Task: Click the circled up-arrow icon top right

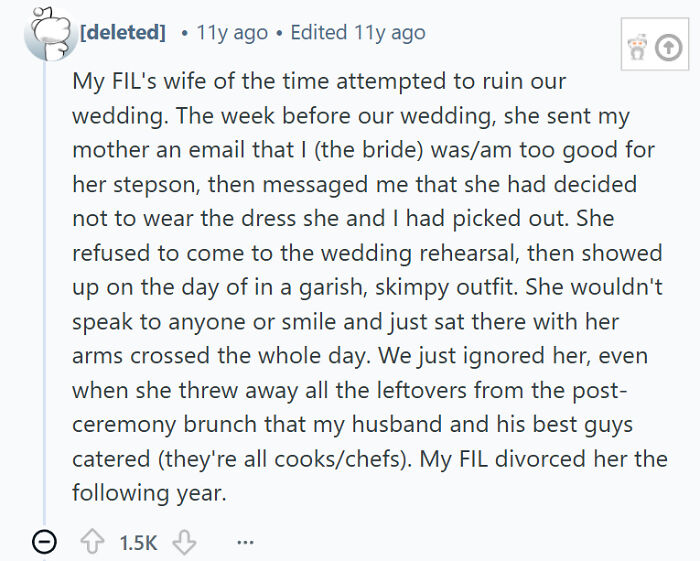Action: point(667,47)
